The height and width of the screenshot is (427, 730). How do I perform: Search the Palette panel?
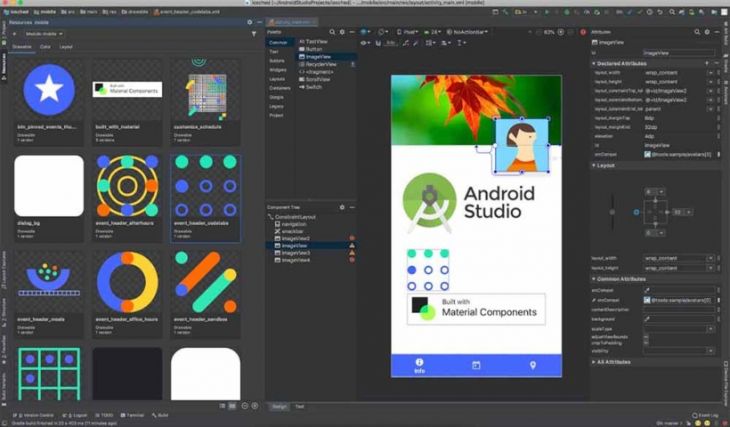[332, 32]
